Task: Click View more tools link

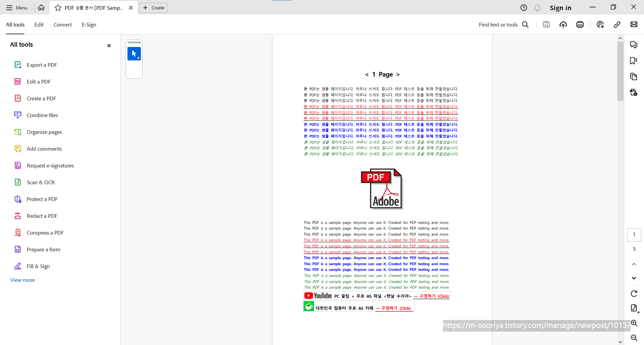Action: click(22, 280)
